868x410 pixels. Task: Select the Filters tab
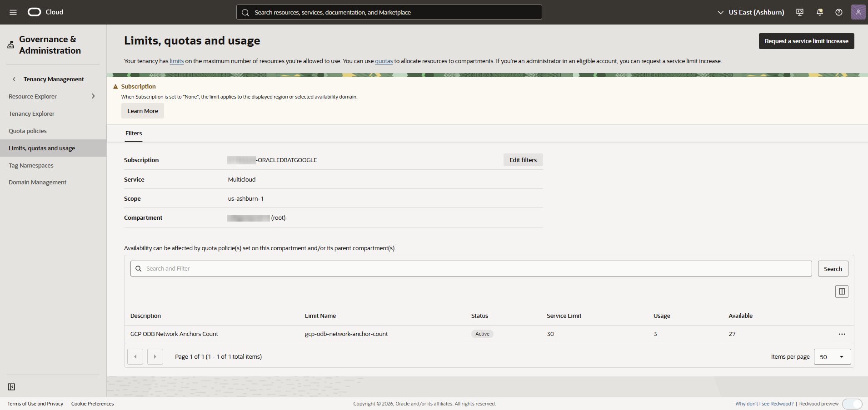pyautogui.click(x=134, y=133)
